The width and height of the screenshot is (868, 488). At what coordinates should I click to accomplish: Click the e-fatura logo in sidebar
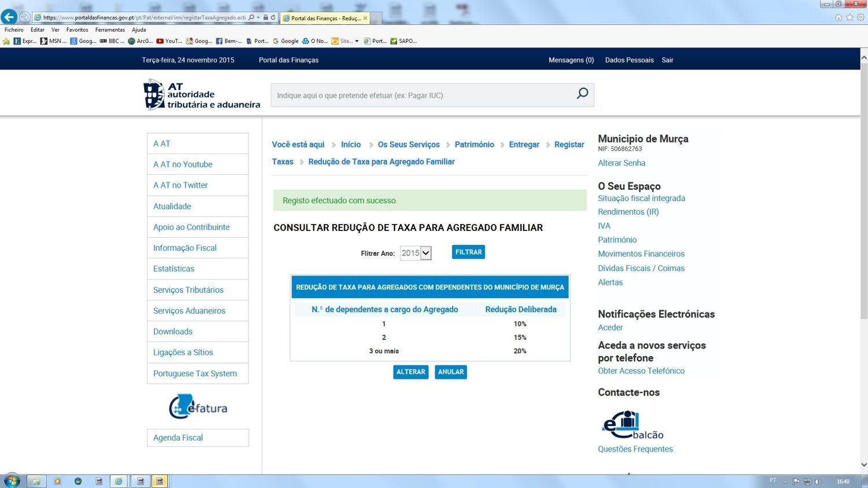pos(198,406)
